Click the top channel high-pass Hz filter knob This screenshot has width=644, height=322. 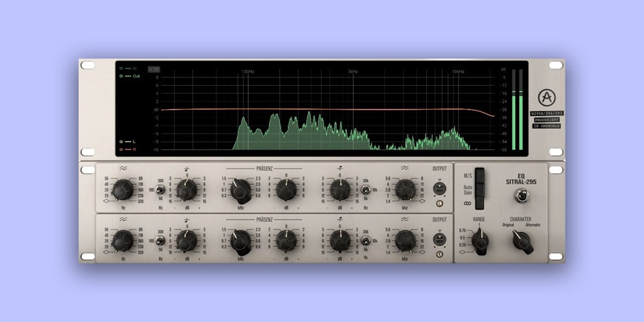[122, 190]
